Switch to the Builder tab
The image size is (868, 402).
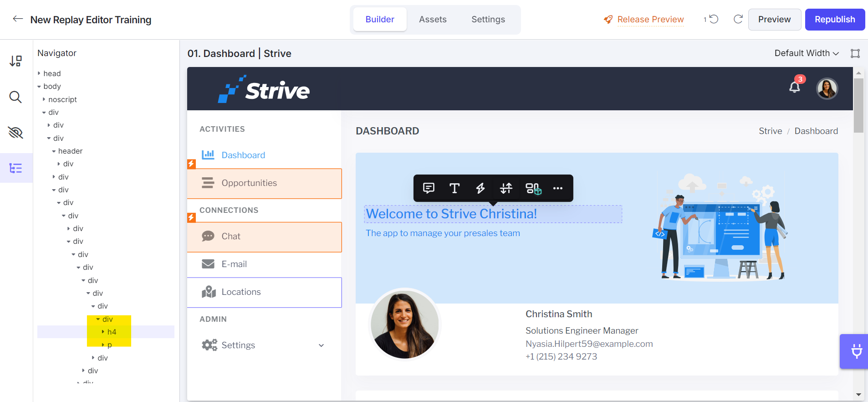(380, 19)
